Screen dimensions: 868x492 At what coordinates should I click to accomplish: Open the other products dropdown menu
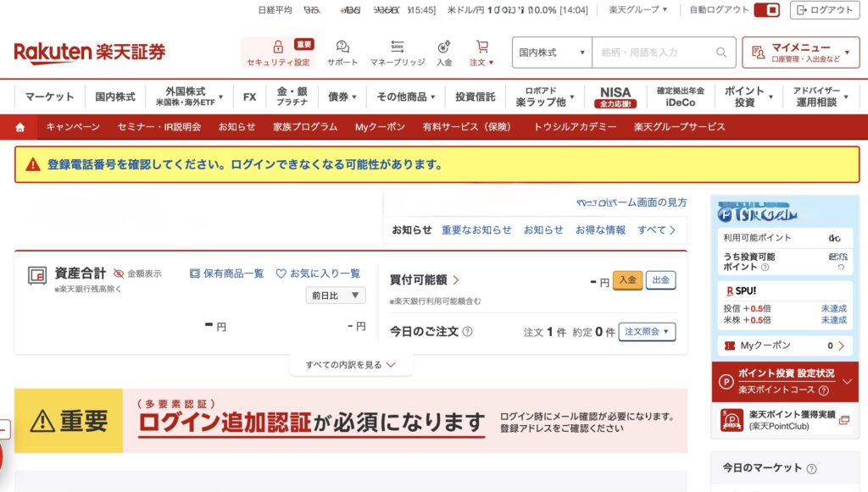tap(406, 97)
